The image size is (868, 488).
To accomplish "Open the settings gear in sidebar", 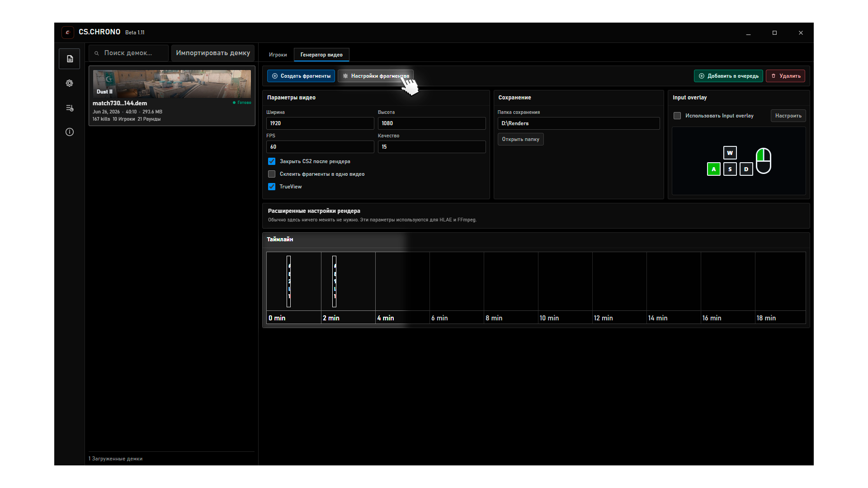I will 70,83.
